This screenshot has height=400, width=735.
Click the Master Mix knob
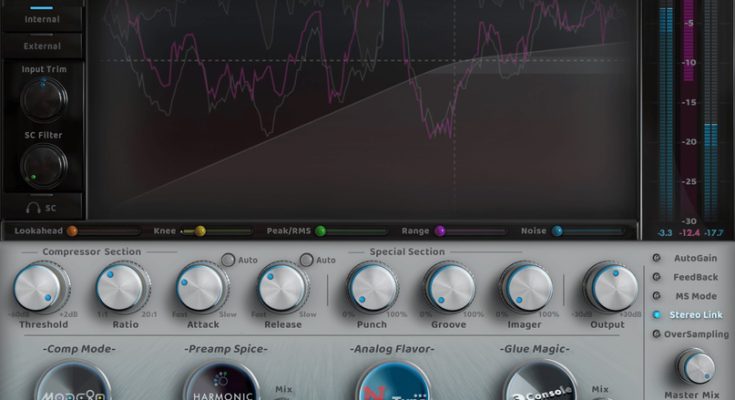coord(695,367)
